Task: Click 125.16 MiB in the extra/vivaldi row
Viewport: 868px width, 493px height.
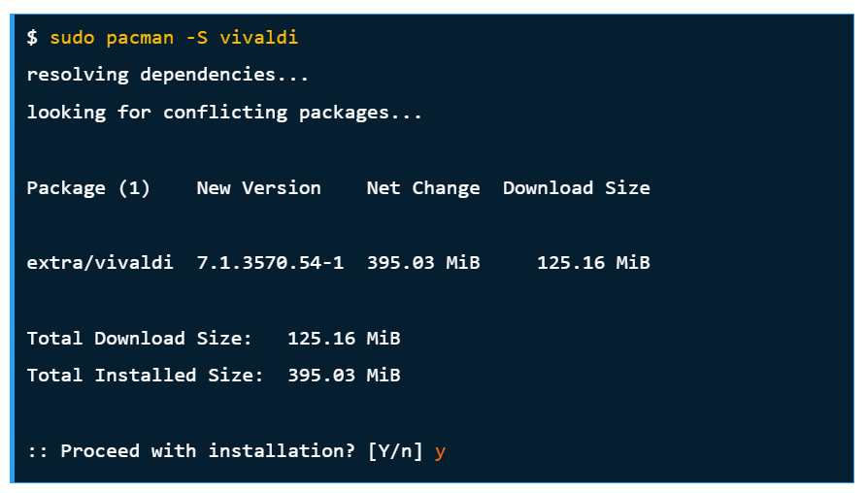Action: [593, 263]
